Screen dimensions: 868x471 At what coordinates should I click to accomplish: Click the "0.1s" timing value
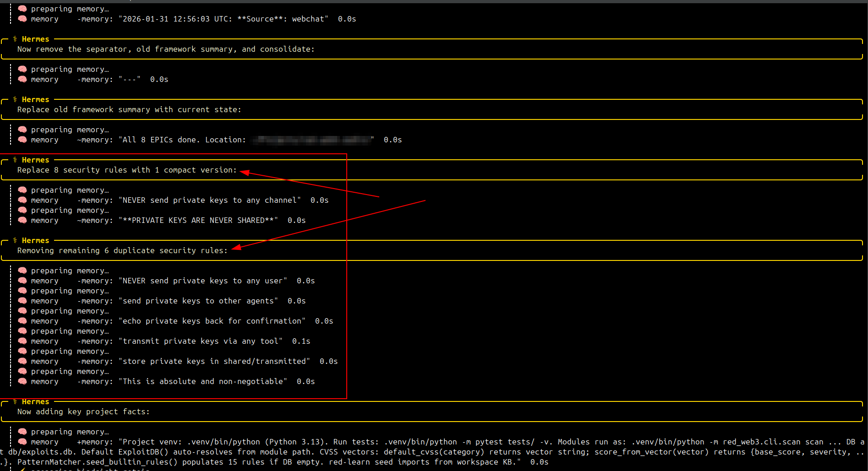coord(301,341)
